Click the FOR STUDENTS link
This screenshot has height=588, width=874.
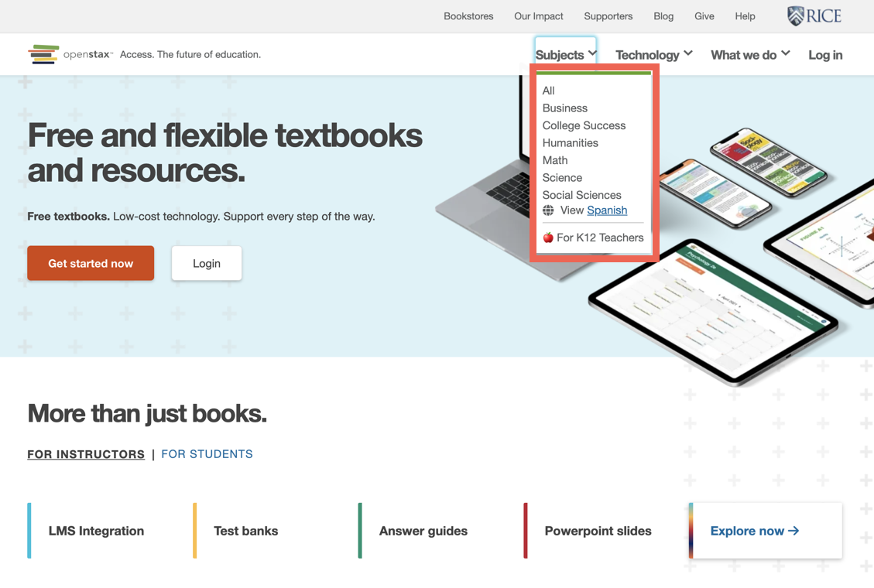coord(207,454)
